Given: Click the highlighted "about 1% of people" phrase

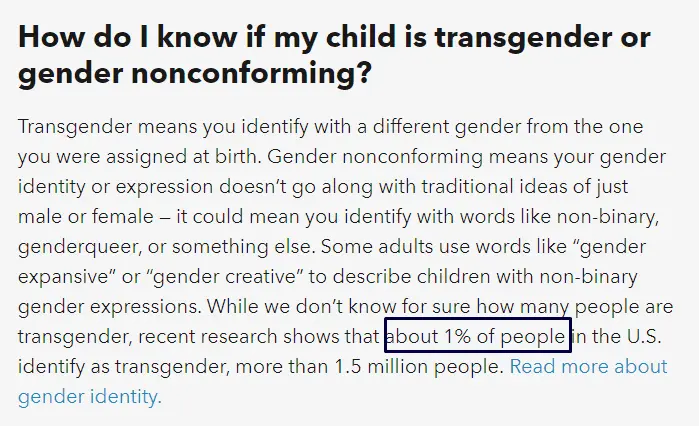Looking at the screenshot, I should coord(478,336).
